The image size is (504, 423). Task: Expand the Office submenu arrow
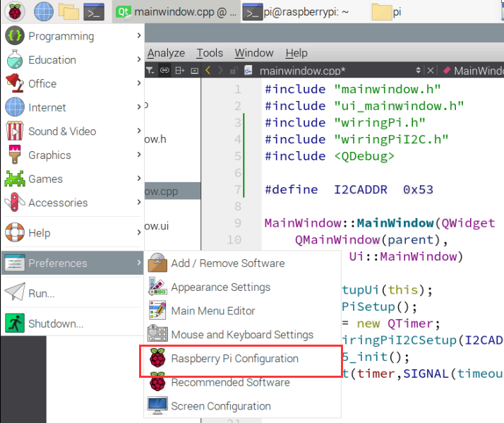(x=139, y=83)
